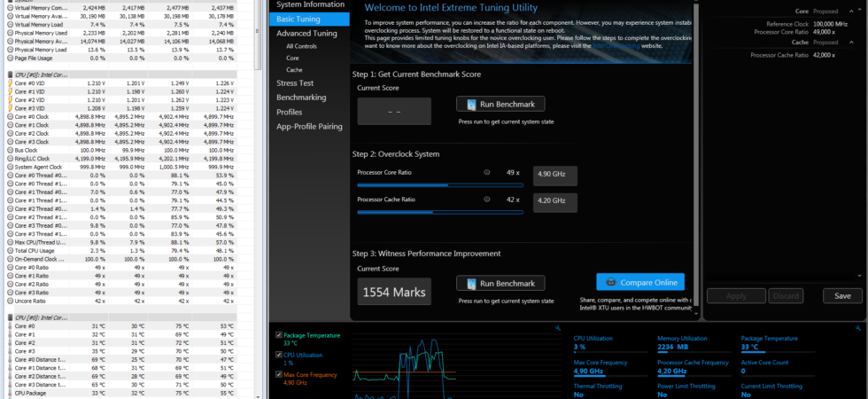The height and width of the screenshot is (399, 868).
Task: Click the clock icon beside Bus Clock
Action: click(x=10, y=150)
